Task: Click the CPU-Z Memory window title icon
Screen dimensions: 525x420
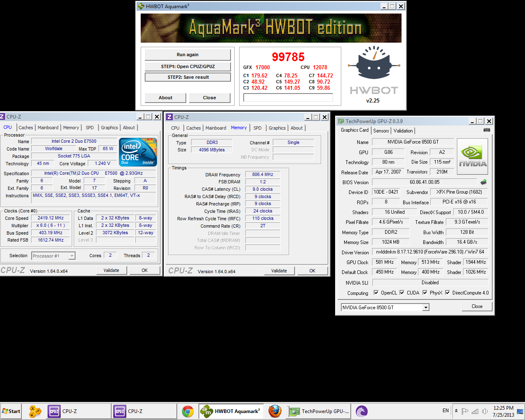Action: coord(169,117)
